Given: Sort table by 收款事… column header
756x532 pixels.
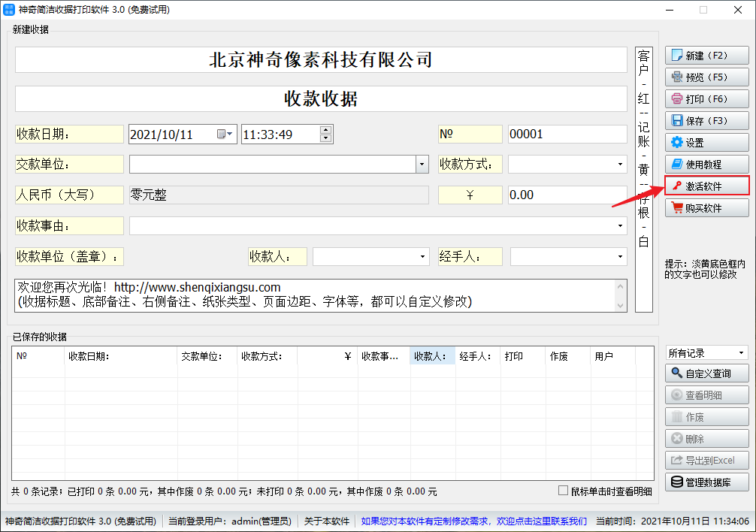Looking at the screenshot, I should 384,356.
